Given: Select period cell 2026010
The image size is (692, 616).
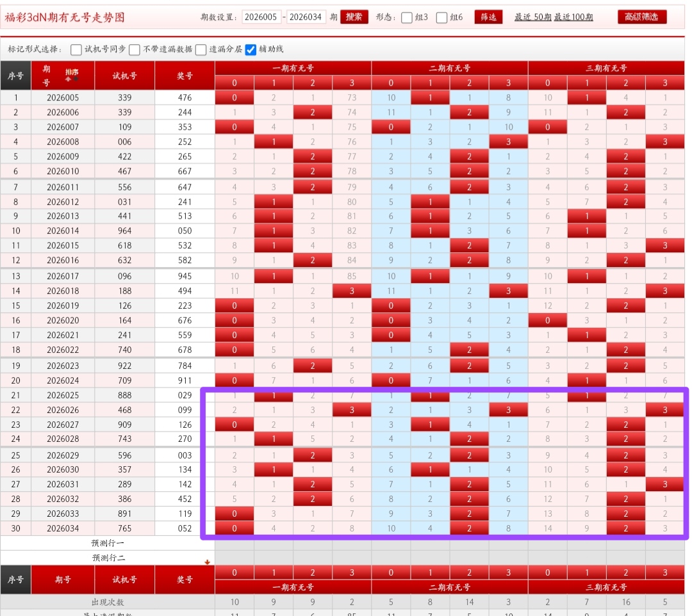Looking at the screenshot, I should [63, 171].
